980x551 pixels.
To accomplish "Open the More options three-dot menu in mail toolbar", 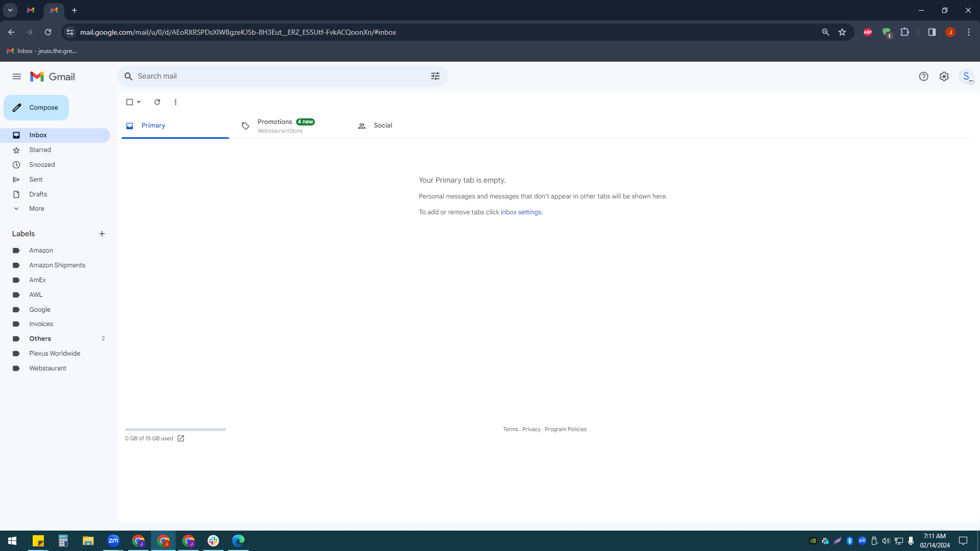I will (x=176, y=102).
